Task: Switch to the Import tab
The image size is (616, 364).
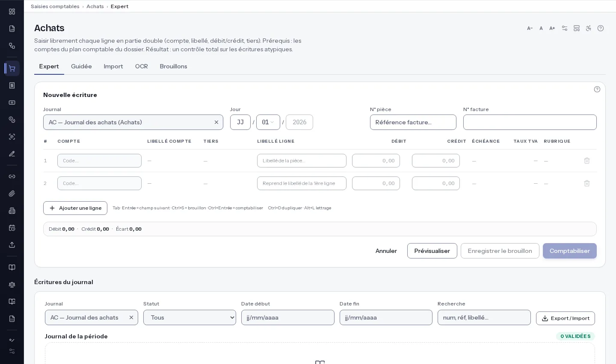Action: click(x=113, y=66)
